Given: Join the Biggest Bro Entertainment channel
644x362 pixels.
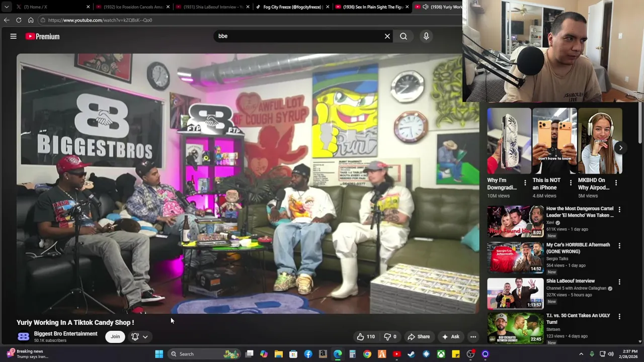Looking at the screenshot, I should 115,337.
